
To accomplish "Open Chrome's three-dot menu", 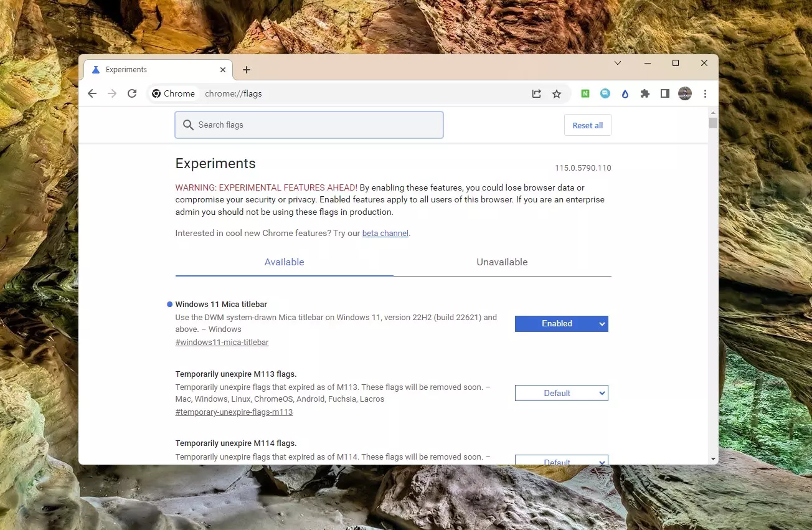I will [x=705, y=93].
